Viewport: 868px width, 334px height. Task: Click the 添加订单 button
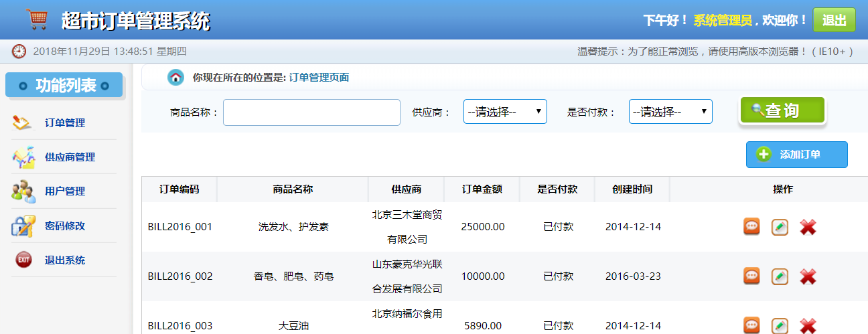coord(797,155)
